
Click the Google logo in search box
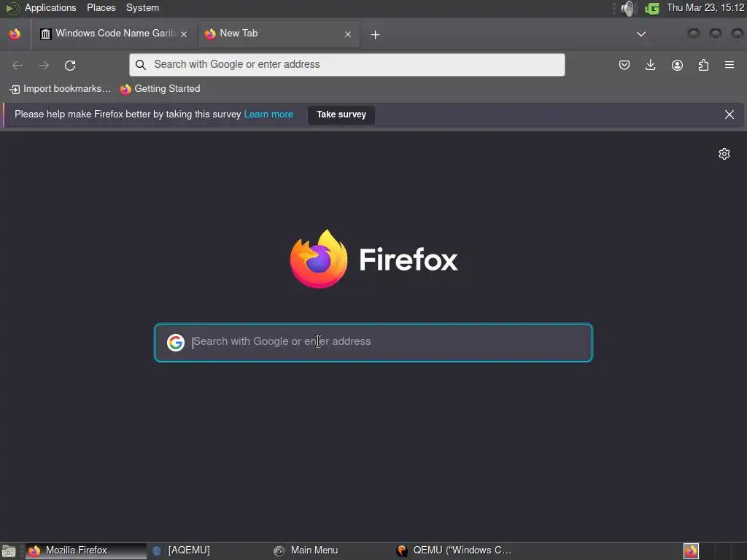[x=176, y=343]
